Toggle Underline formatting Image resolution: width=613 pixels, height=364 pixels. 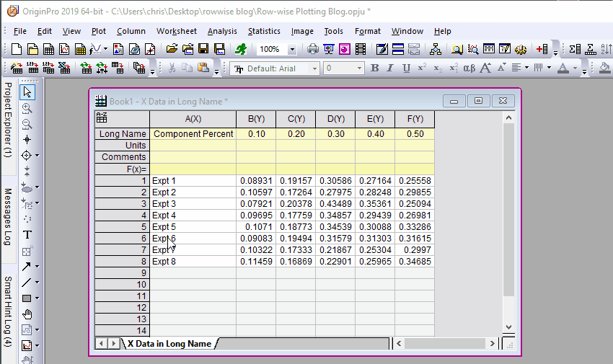[x=406, y=68]
